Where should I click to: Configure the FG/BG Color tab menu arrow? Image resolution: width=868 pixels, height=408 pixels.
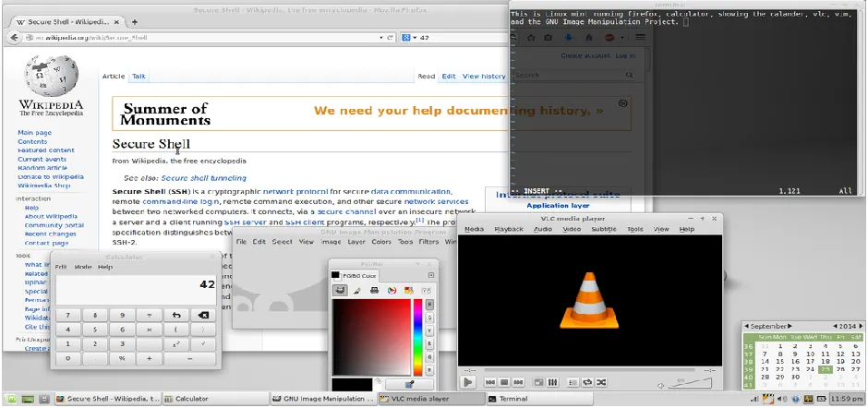pyautogui.click(x=430, y=275)
